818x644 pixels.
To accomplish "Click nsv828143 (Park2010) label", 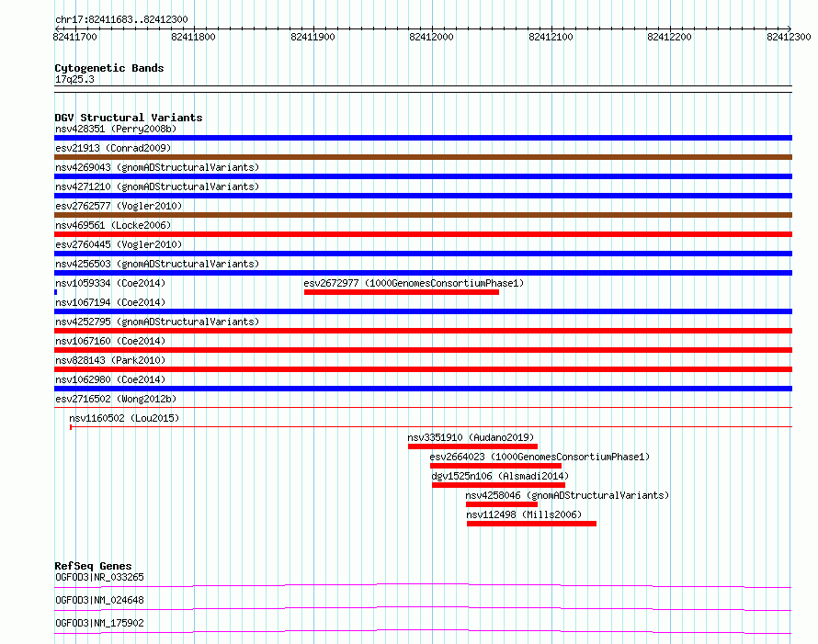I will (x=110, y=360).
